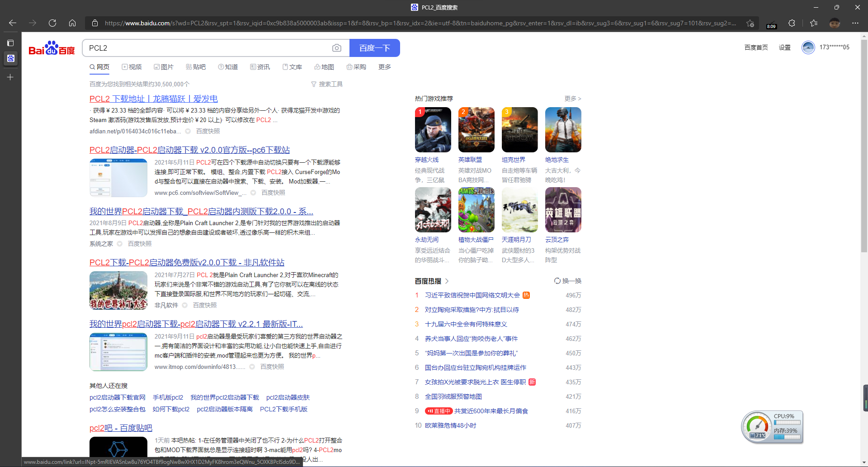Open hot search 全国羽绒服预警地图
The width and height of the screenshot is (868, 467).
[x=453, y=396]
